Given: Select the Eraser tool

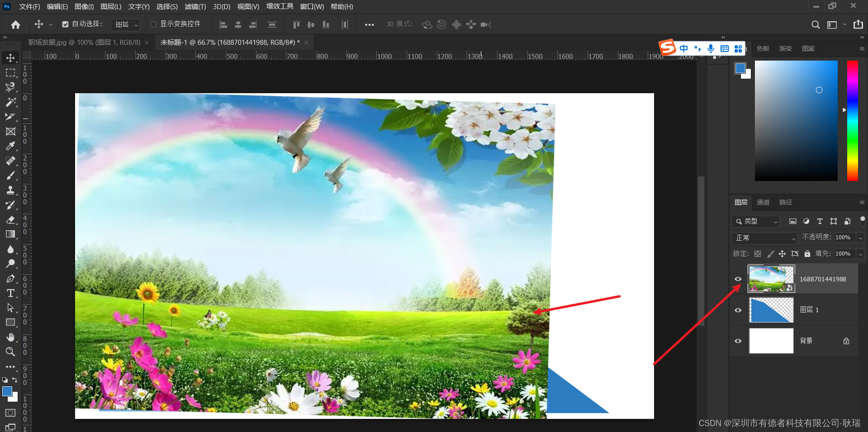Looking at the screenshot, I should click(x=10, y=220).
